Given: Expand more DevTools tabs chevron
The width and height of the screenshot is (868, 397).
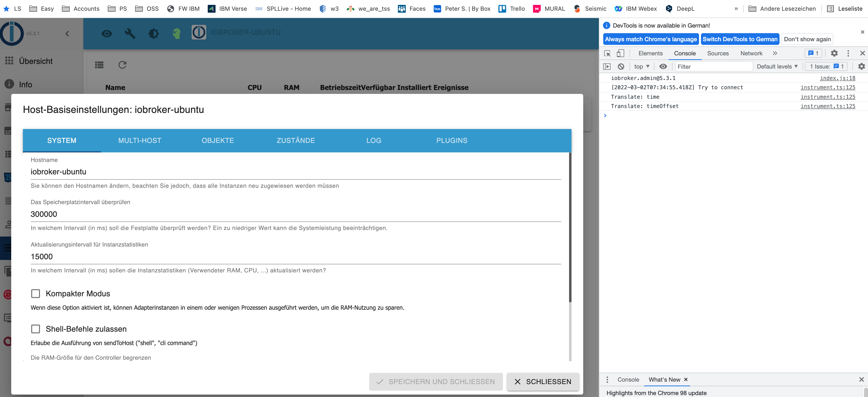Looking at the screenshot, I should [775, 53].
